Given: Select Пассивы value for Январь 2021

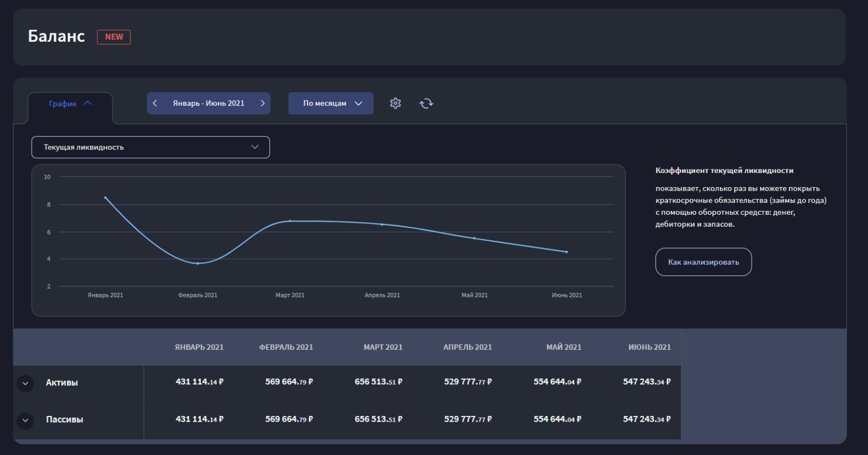Looking at the screenshot, I should (199, 419).
